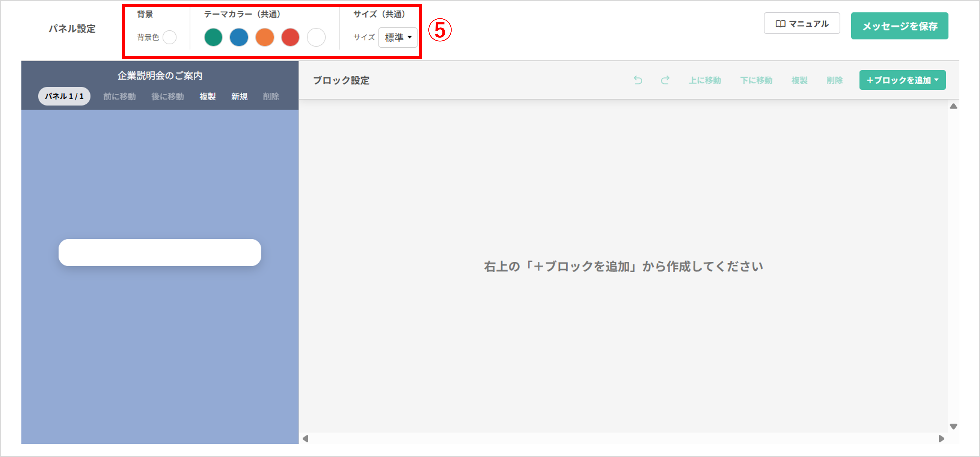
Task: Click the scroll right arrow
Action: coord(941,438)
